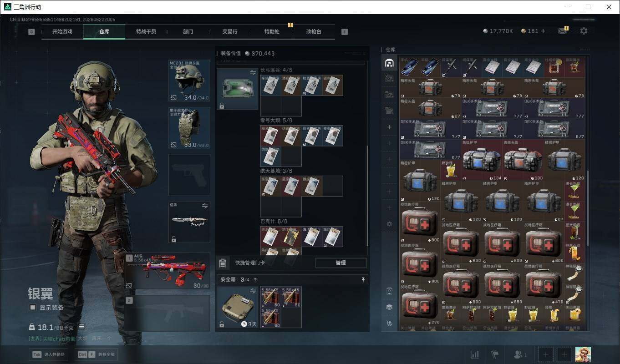Switch to the 改枪台 tab

[314, 32]
